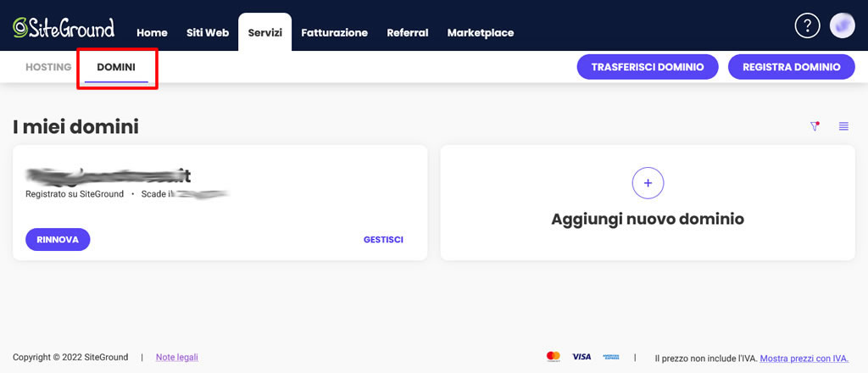868x373 pixels.
Task: Click the Aggiungi nuovo dominio text
Action: (x=648, y=220)
